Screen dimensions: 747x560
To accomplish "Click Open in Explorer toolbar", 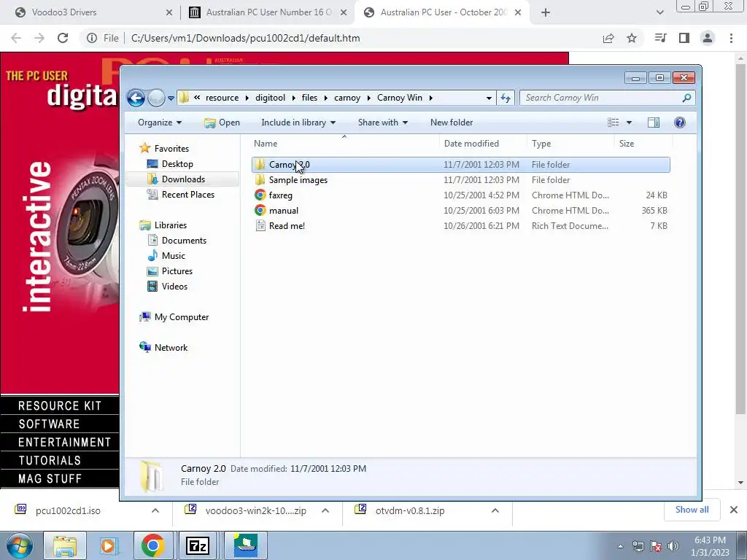I will coord(222,122).
